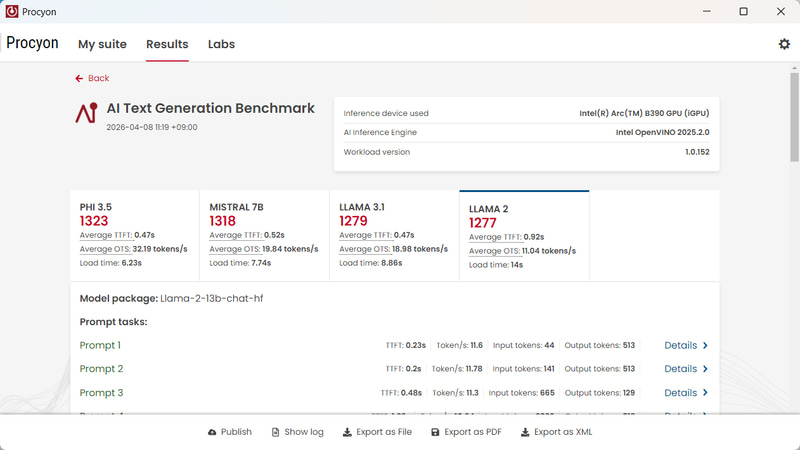
Task: Click the Prompt 2 label
Action: [101, 369]
